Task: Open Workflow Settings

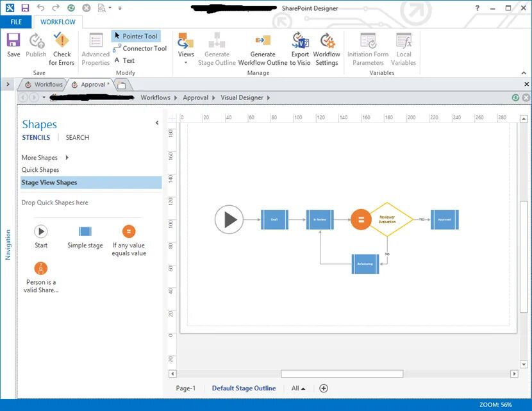Action: pyautogui.click(x=326, y=49)
